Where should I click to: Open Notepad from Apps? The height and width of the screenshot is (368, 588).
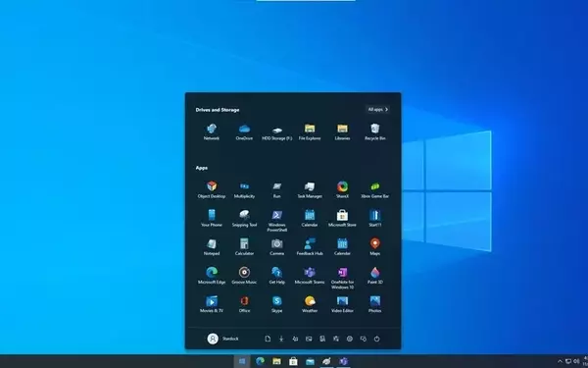pyautogui.click(x=212, y=246)
